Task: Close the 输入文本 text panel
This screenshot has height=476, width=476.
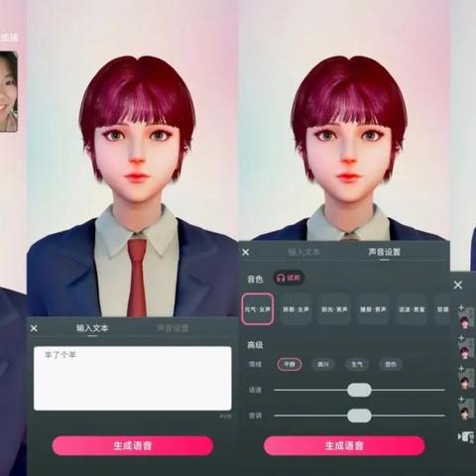Action: pyautogui.click(x=34, y=328)
